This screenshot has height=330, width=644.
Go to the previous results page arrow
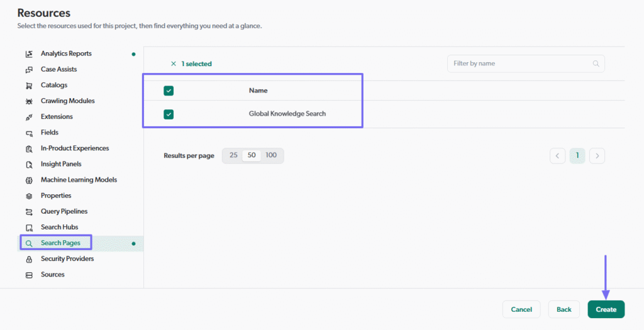tap(557, 156)
